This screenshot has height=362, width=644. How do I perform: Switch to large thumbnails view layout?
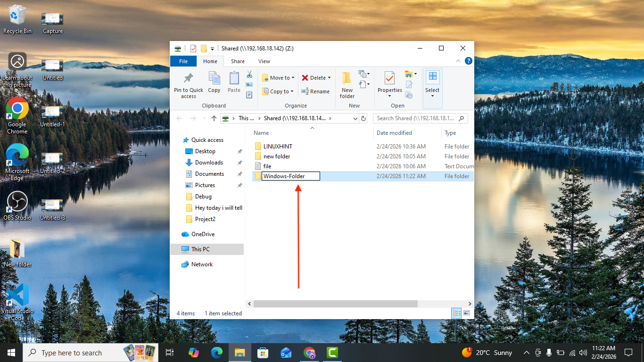pyautogui.click(x=467, y=313)
